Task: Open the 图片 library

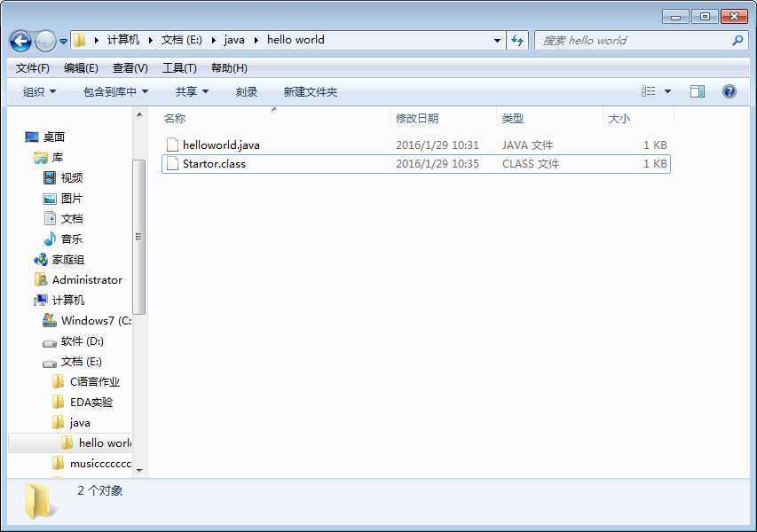Action: point(63,199)
